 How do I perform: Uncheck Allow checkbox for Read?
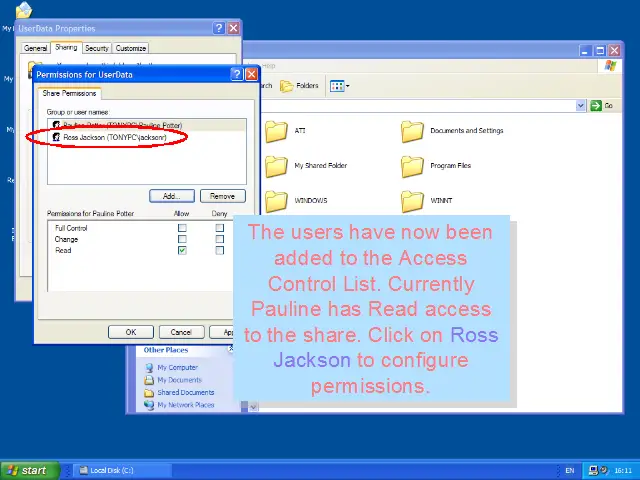[x=182, y=250]
